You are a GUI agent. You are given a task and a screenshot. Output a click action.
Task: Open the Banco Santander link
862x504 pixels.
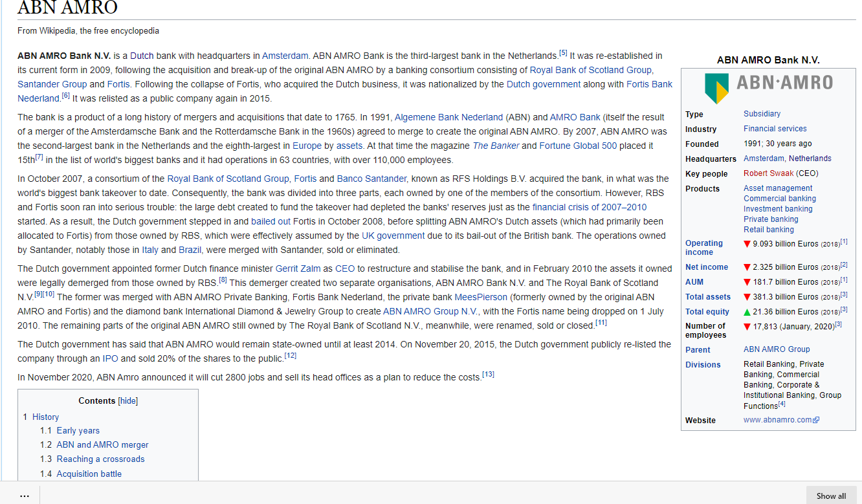[x=371, y=179]
